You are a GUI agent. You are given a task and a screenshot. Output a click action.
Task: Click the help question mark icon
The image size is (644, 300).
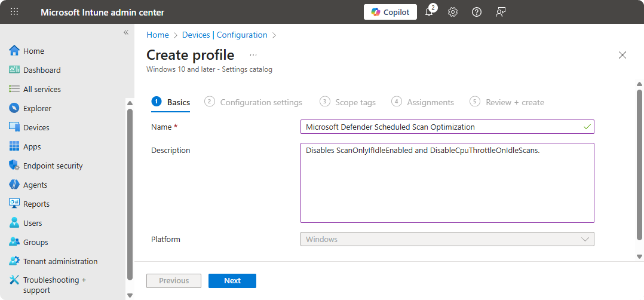477,12
